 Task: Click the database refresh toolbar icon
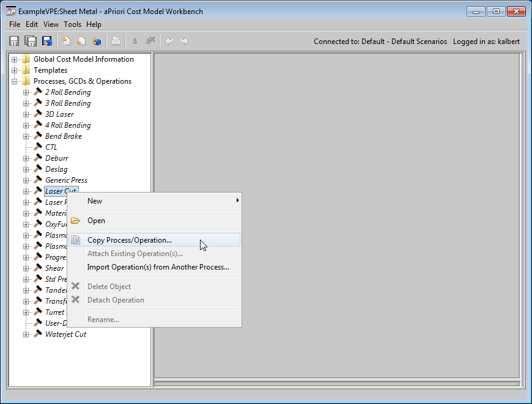point(97,41)
